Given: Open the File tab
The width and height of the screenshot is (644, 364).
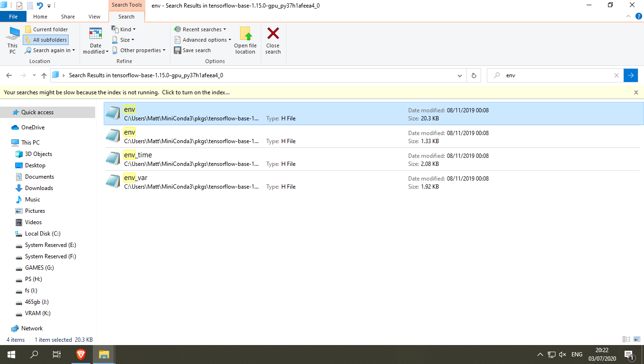Looking at the screenshot, I should pyautogui.click(x=13, y=17).
